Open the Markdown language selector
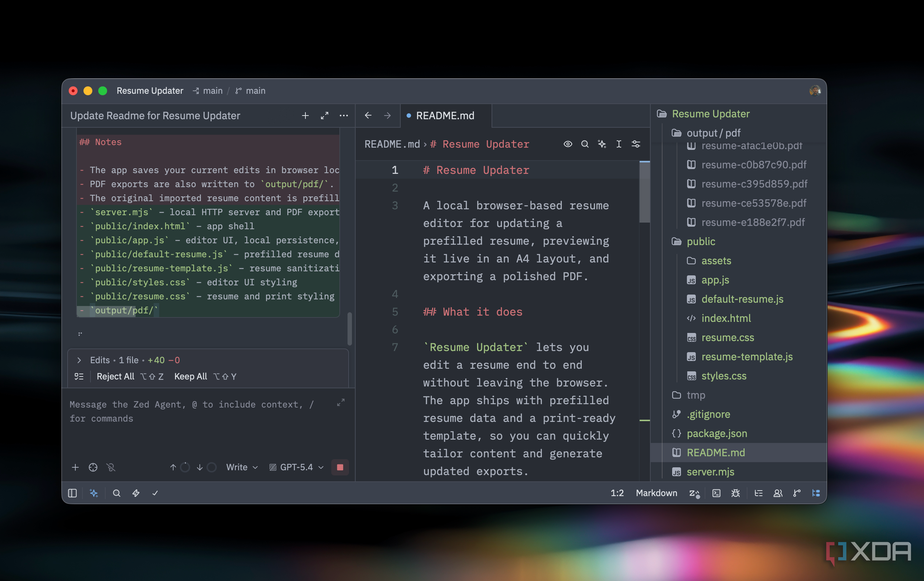 coord(656,493)
